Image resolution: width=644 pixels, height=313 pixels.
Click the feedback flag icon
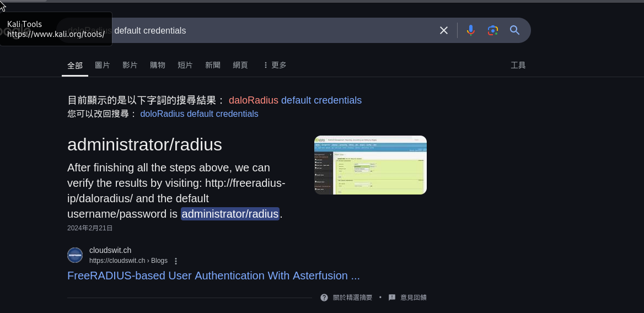[x=392, y=298]
